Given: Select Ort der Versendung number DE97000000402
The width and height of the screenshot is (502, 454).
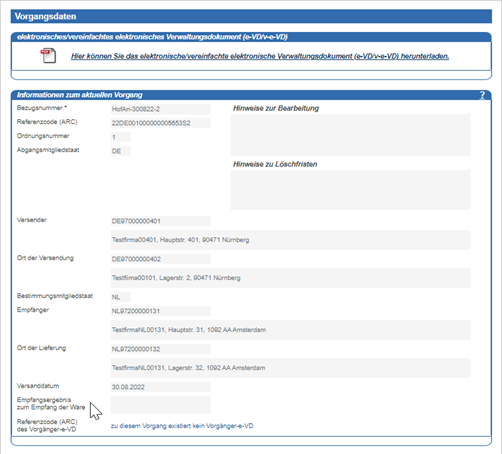Looking at the screenshot, I should click(161, 259).
